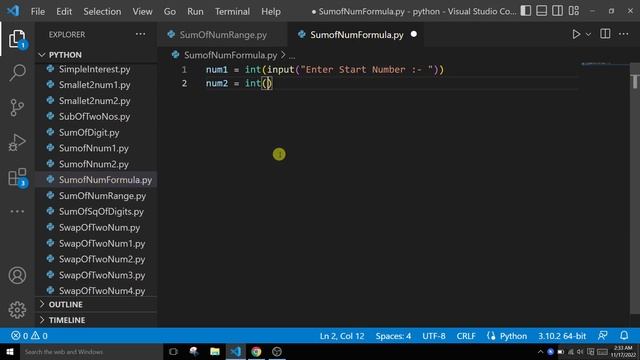640x360 pixels.
Task: Switch to the SumOfNumRange.py tab
Action: coord(223,35)
